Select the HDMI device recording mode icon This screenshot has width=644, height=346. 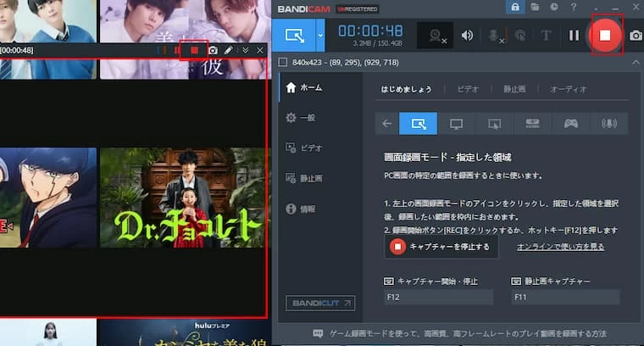[x=532, y=124]
